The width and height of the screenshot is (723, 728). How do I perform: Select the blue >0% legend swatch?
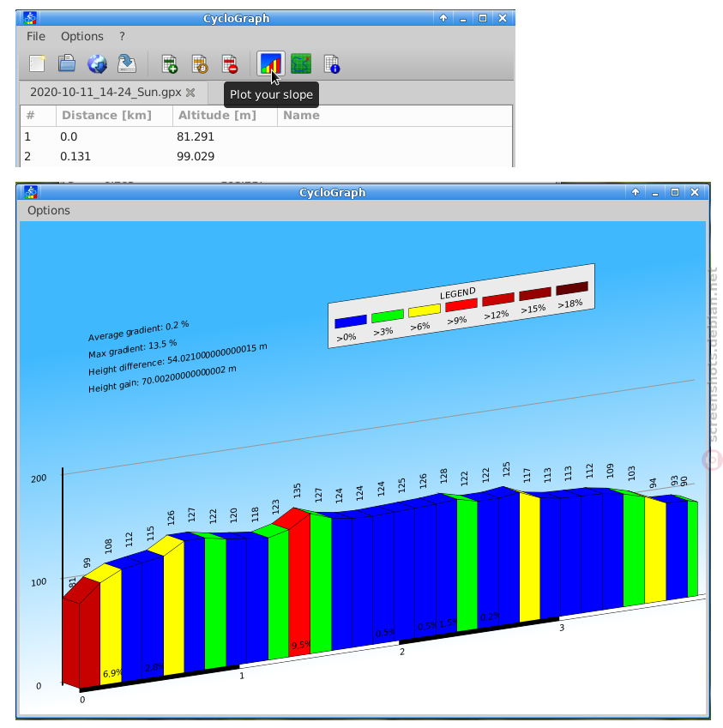point(351,322)
